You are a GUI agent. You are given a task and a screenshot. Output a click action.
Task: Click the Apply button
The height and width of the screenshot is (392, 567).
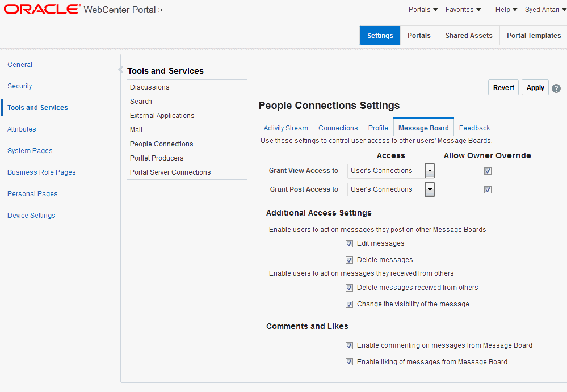point(535,88)
